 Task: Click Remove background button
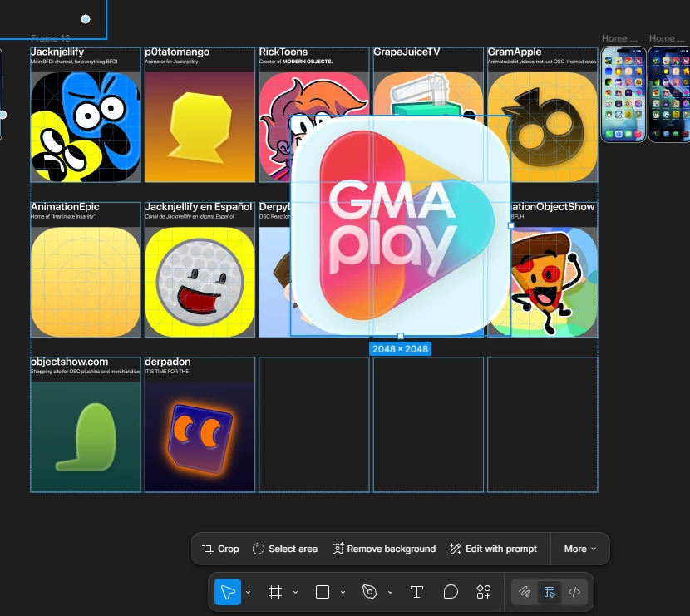tap(384, 549)
